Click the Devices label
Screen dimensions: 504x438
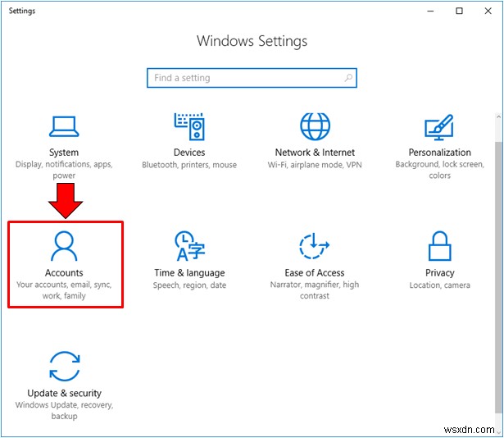click(189, 153)
